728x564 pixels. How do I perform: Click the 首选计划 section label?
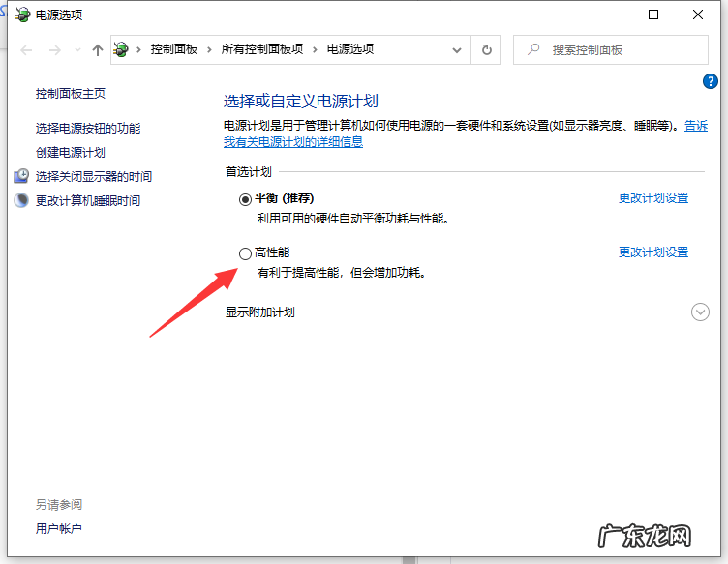point(249,172)
